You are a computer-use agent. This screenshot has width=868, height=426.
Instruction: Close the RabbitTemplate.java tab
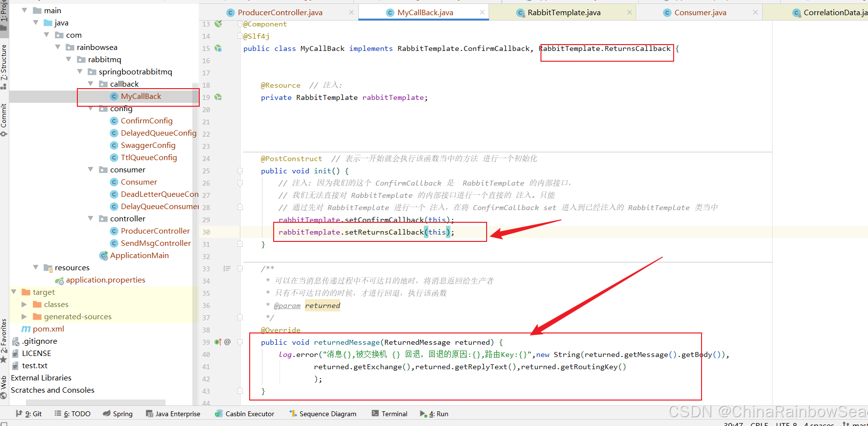pos(629,12)
